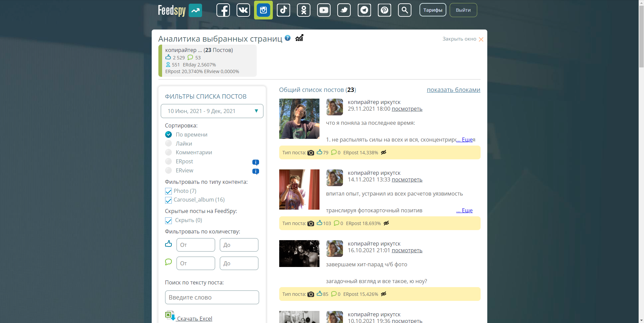Viewport: 644px width, 323px height.
Task: Open the date range dropdown
Action: (212, 111)
